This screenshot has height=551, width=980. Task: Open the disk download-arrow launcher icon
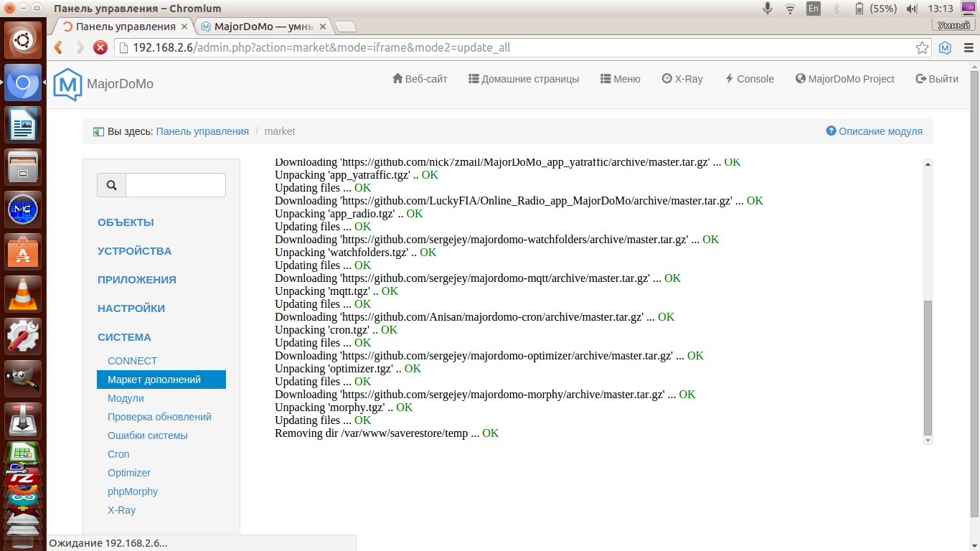[x=24, y=422]
